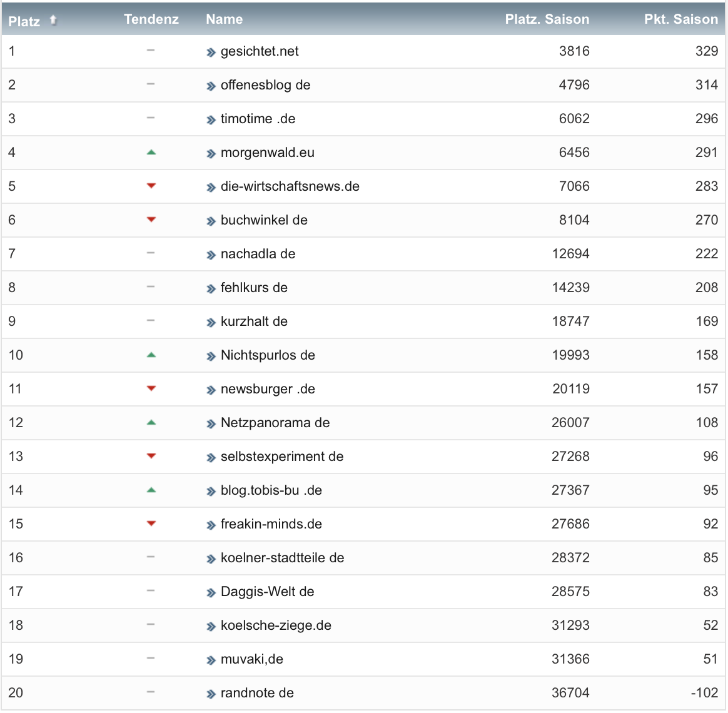Sort by the Pkt. Saison column header
This screenshot has height=713, width=728.
[681, 19]
